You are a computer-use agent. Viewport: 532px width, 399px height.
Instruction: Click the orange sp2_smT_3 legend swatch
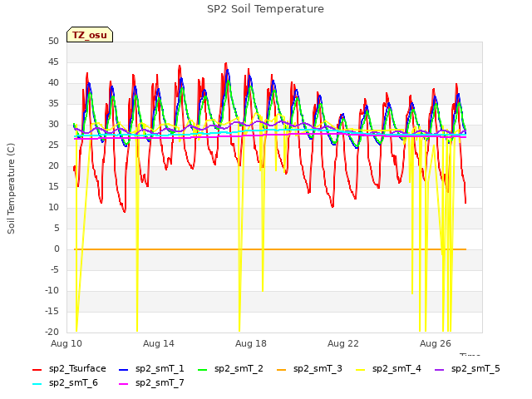coord(281,369)
